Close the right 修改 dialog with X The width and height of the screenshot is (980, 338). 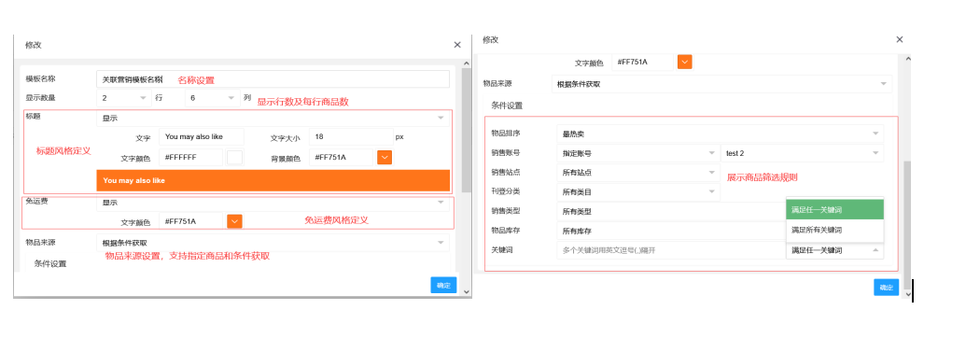tap(900, 39)
